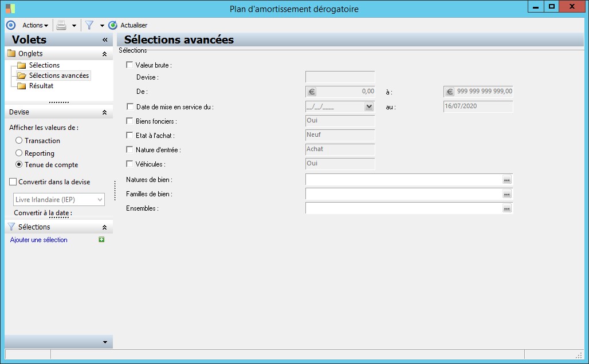
Task: Click the Nature d'entrée field showing Achat
Action: click(340, 149)
